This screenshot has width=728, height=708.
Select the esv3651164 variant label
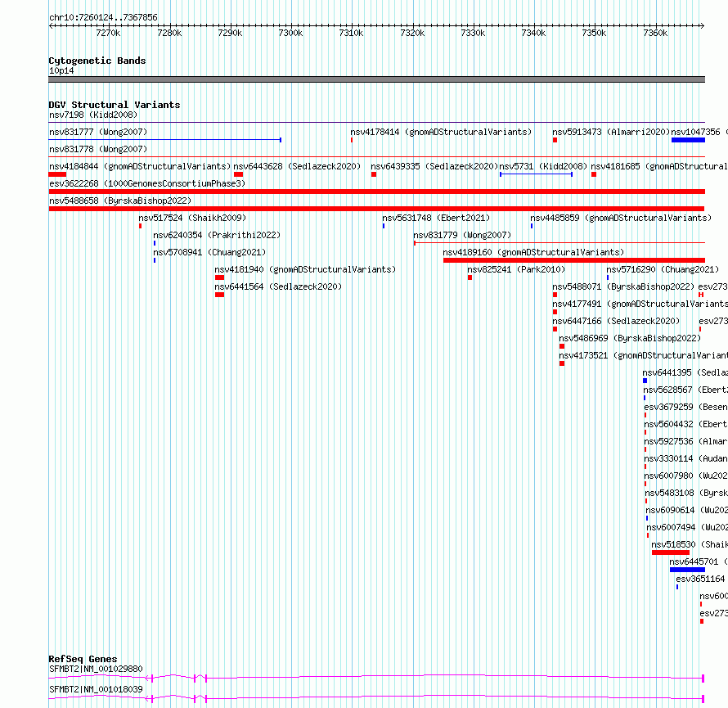click(x=700, y=579)
